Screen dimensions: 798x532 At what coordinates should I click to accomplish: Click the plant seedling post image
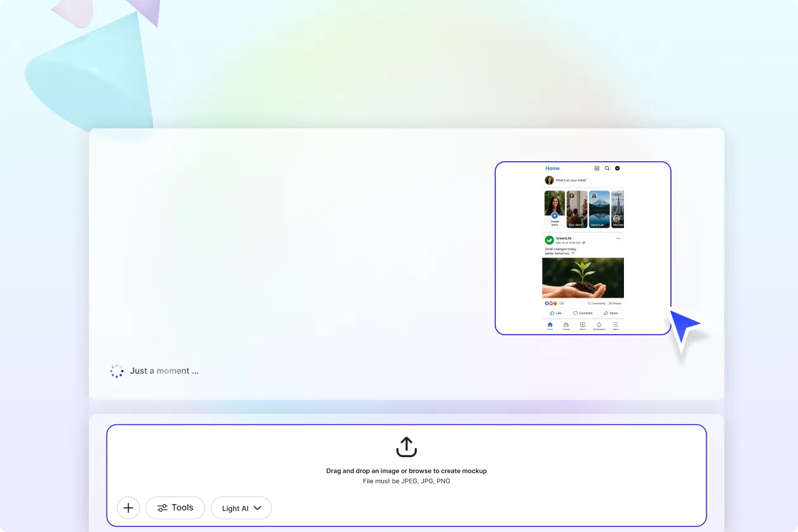(583, 278)
